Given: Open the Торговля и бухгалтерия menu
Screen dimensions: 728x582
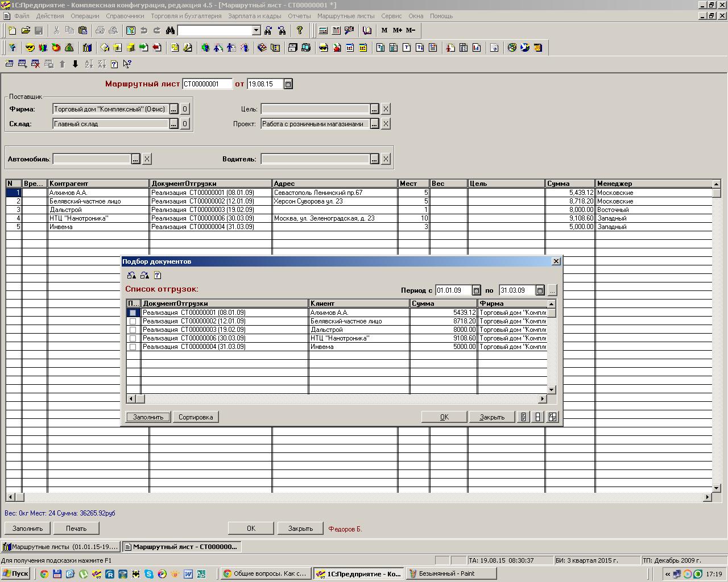Looking at the screenshot, I should pos(186,16).
